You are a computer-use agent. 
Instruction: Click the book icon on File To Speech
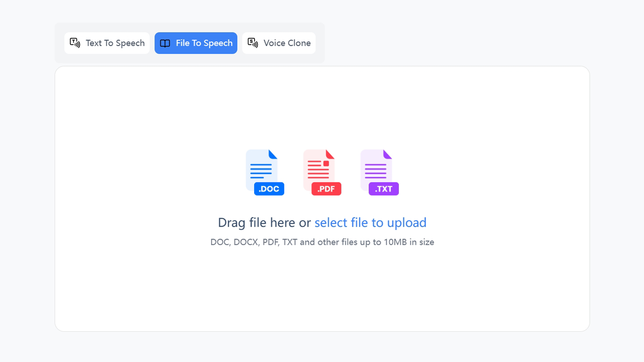165,43
